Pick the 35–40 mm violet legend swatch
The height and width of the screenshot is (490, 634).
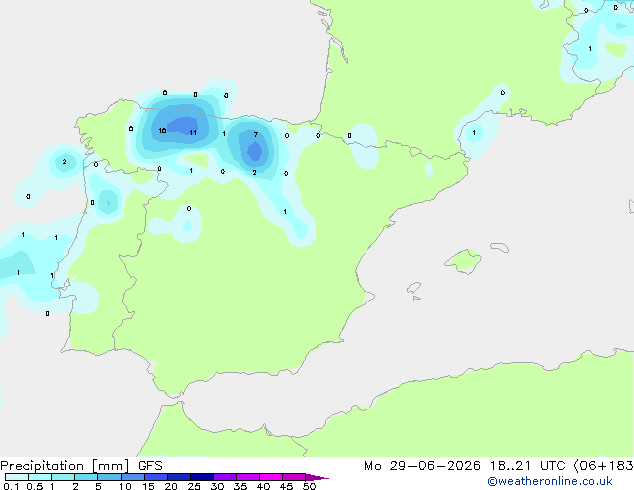coord(248,477)
